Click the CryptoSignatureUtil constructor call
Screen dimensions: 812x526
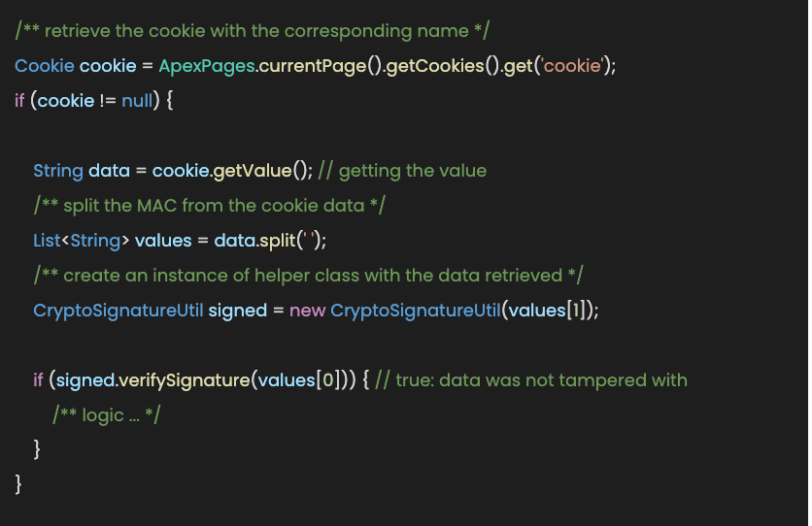click(x=416, y=311)
